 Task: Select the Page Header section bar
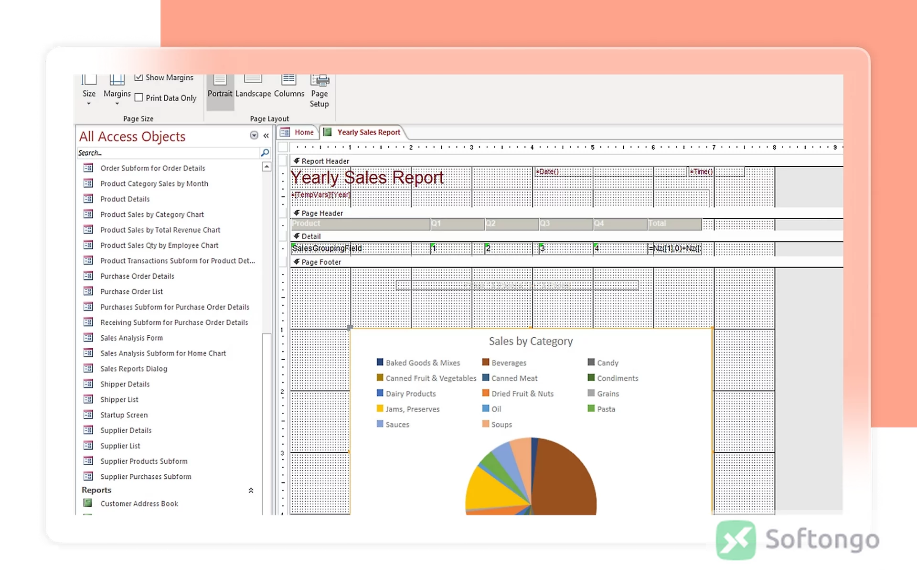pos(566,214)
